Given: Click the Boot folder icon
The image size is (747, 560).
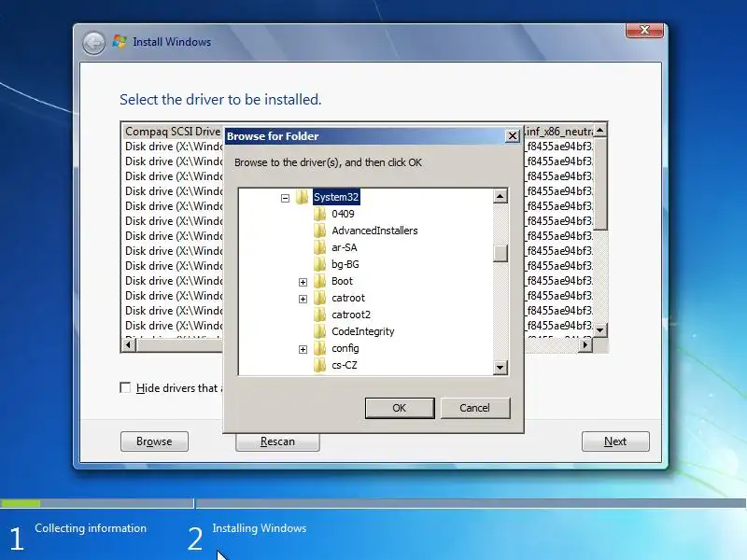Looking at the screenshot, I should coord(320,281).
